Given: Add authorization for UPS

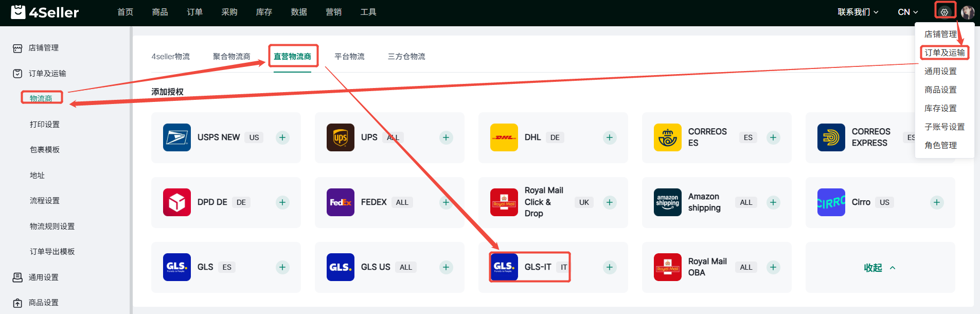Looking at the screenshot, I should point(446,137).
